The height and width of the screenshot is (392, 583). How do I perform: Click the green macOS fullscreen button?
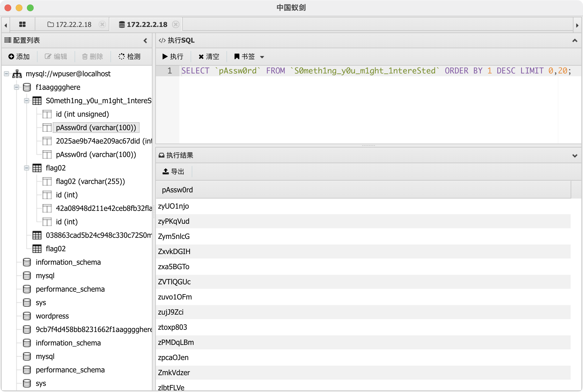pos(30,8)
